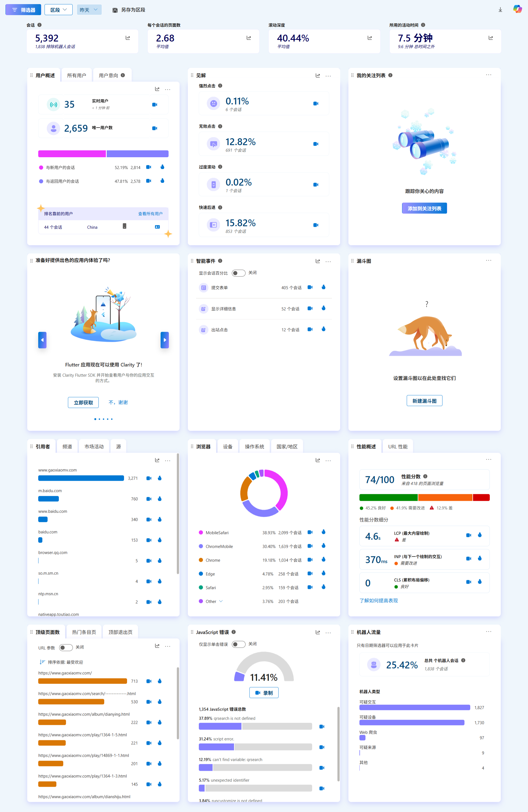Image resolution: width=528 pixels, height=812 pixels.
Task: Click 查看所有用户 link
Action: click(x=150, y=214)
